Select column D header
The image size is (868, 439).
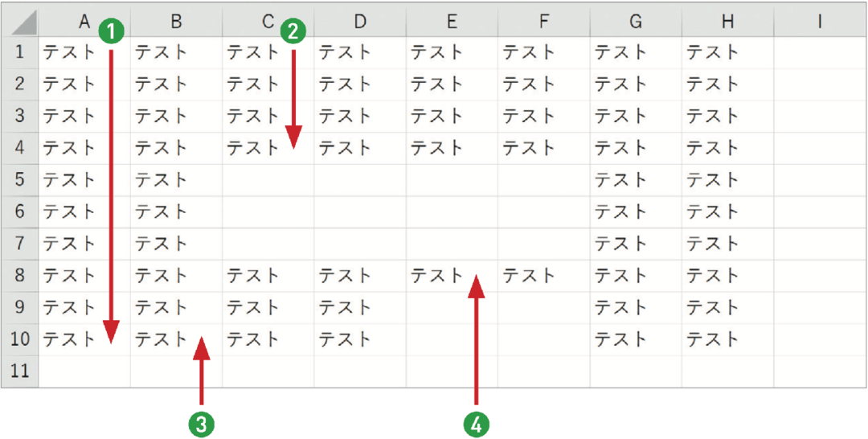360,21
